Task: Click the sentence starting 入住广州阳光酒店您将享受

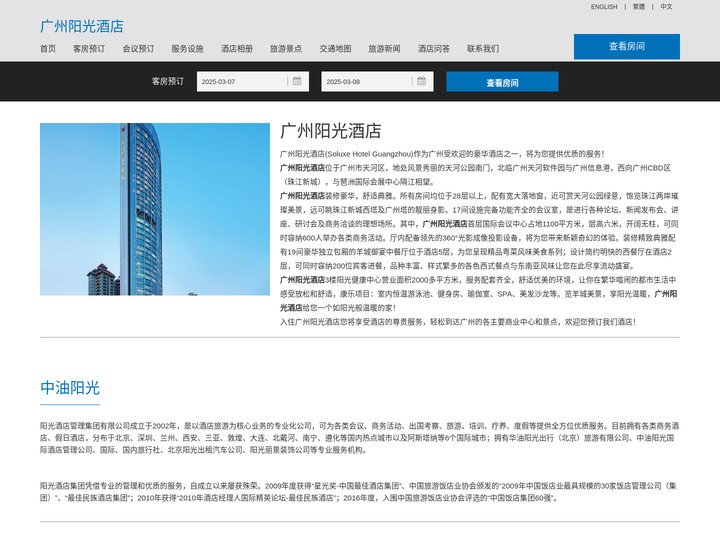Action: (458, 322)
